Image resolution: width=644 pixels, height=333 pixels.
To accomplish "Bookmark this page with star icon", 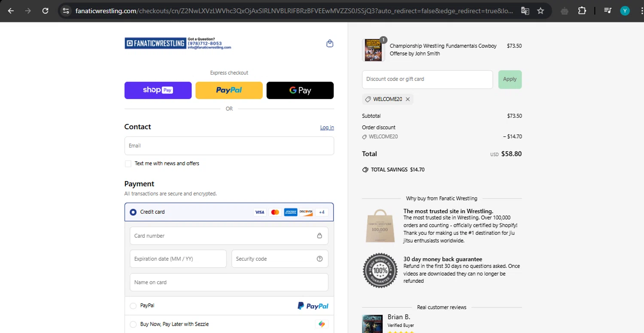I will tap(541, 11).
